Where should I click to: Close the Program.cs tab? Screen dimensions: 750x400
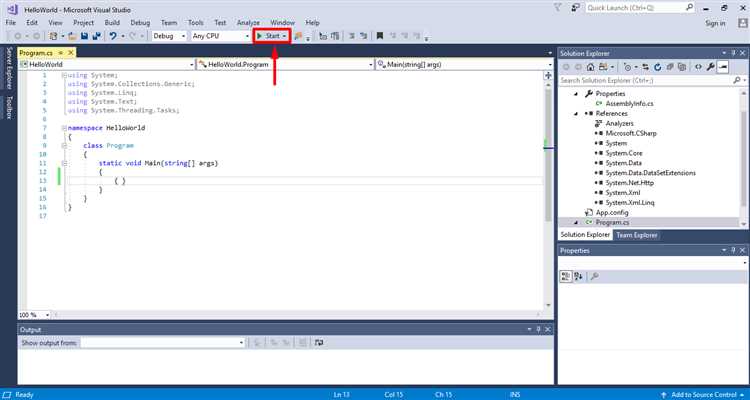pos(71,53)
